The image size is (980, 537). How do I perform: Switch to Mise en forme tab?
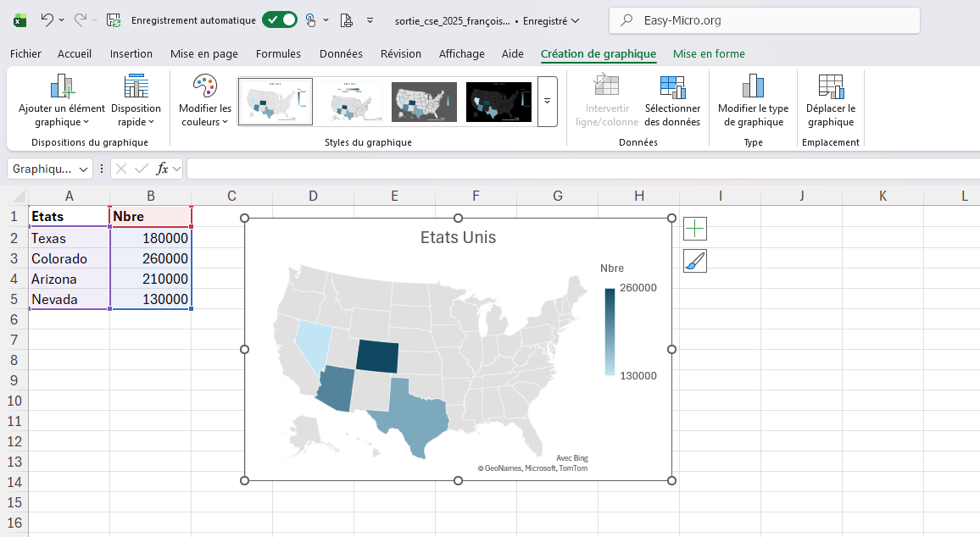coord(709,53)
